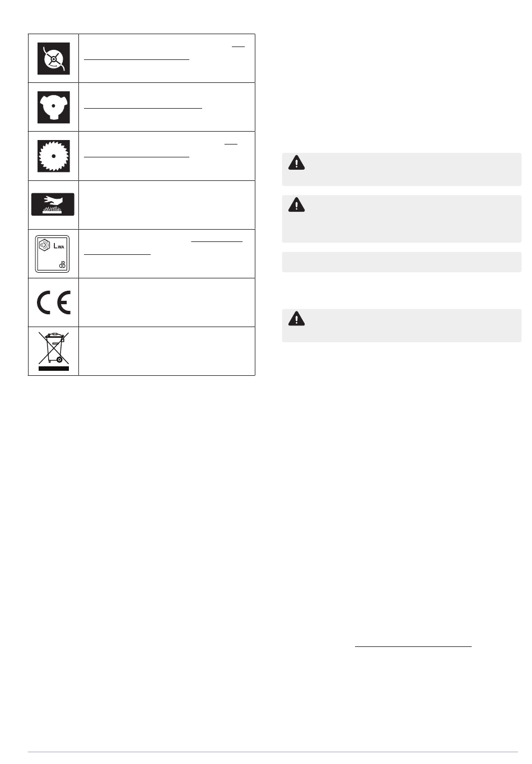Click the circular saw blade symbol
532x764 pixels.
[x=53, y=156]
